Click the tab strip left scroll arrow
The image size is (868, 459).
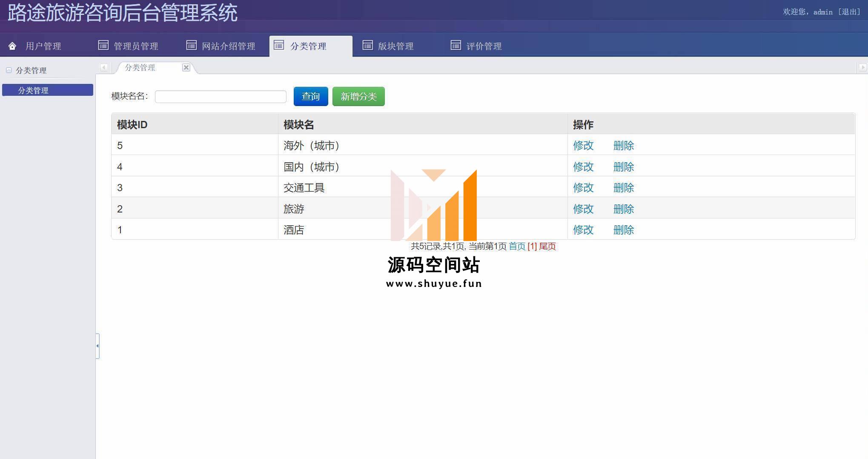click(103, 67)
